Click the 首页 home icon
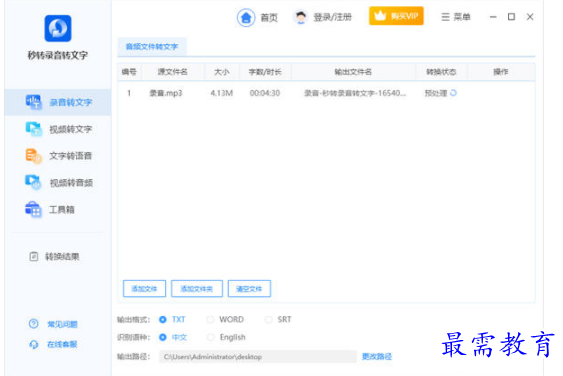 click(x=246, y=17)
